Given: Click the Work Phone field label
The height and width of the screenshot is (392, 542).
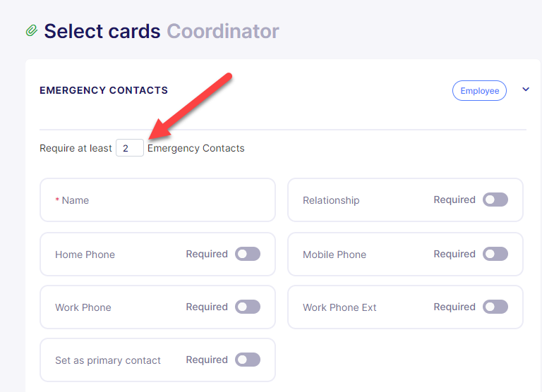Looking at the screenshot, I should 83,307.
